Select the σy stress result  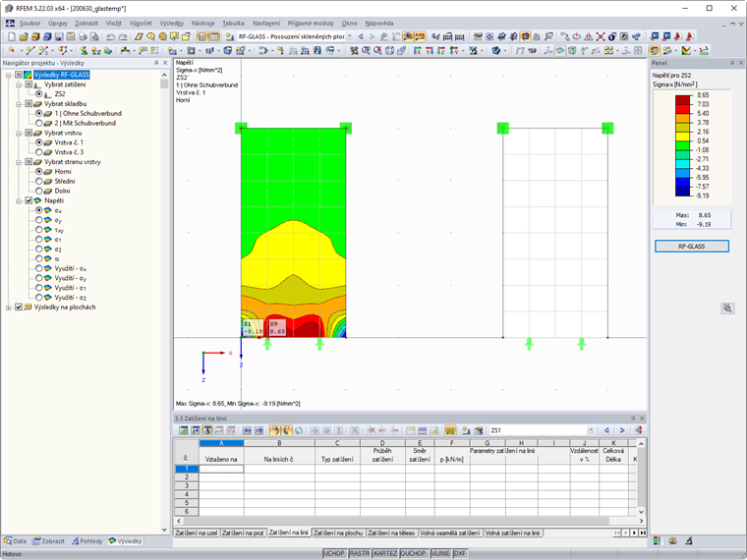tap(39, 220)
